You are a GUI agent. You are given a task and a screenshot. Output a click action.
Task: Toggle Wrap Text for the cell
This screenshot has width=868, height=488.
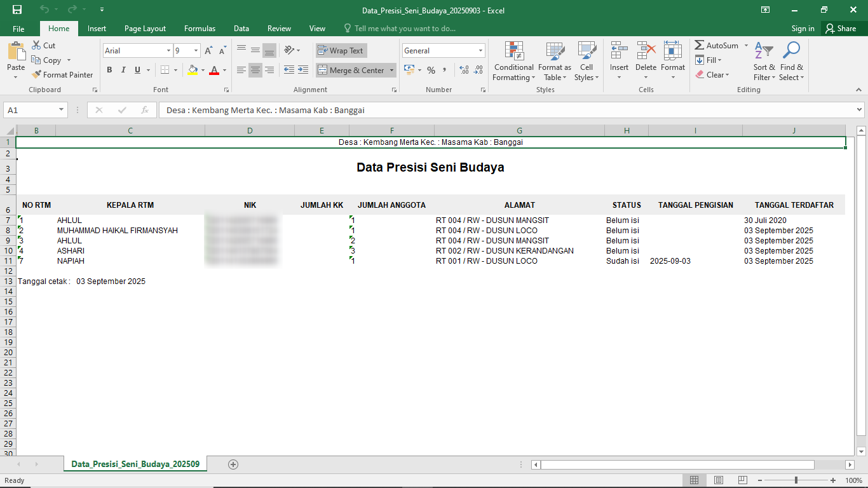341,51
